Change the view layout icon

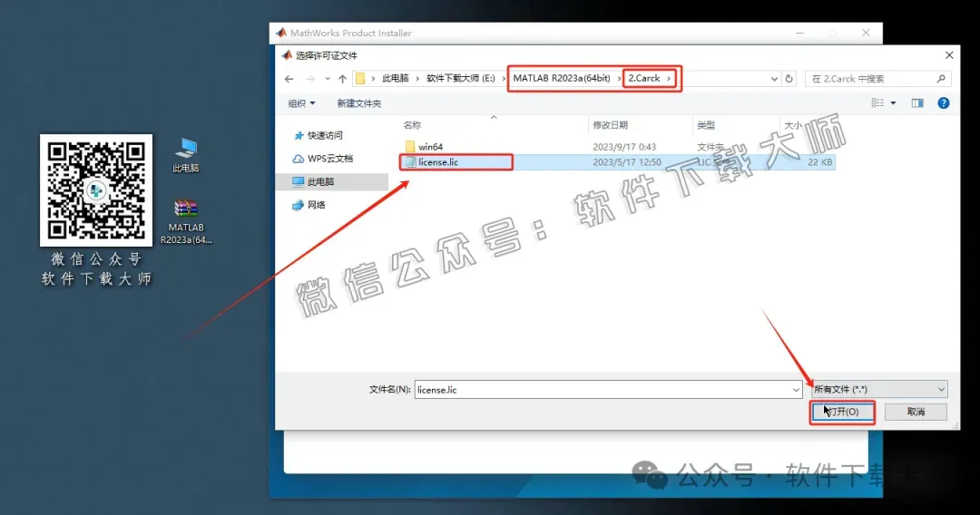pos(877,103)
